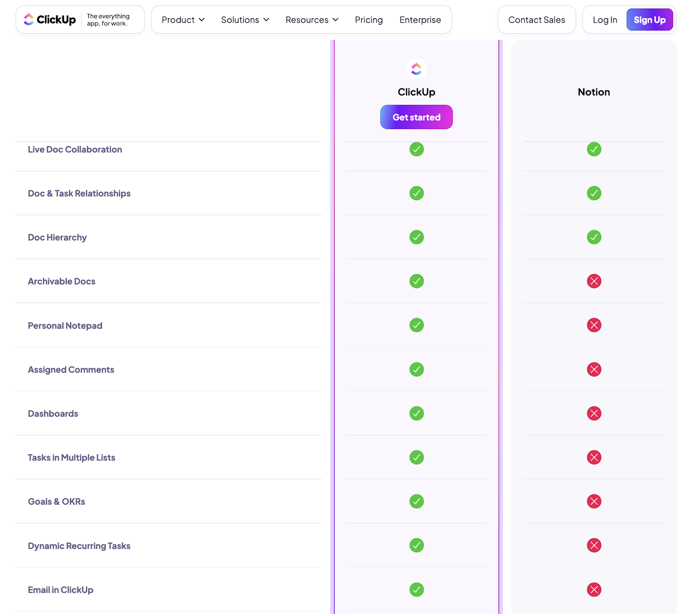Click Notion's red X for Personal Notepad
The image size is (700, 614).
594,325
